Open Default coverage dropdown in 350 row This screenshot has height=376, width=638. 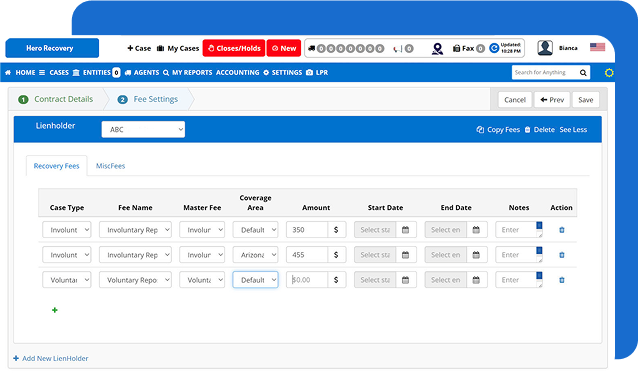pyautogui.click(x=255, y=230)
